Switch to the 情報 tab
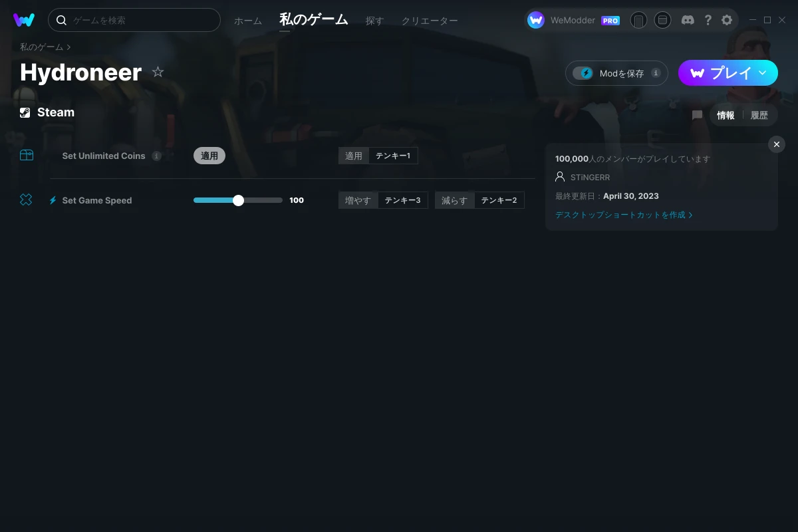Image resolution: width=798 pixels, height=532 pixels. coord(726,115)
